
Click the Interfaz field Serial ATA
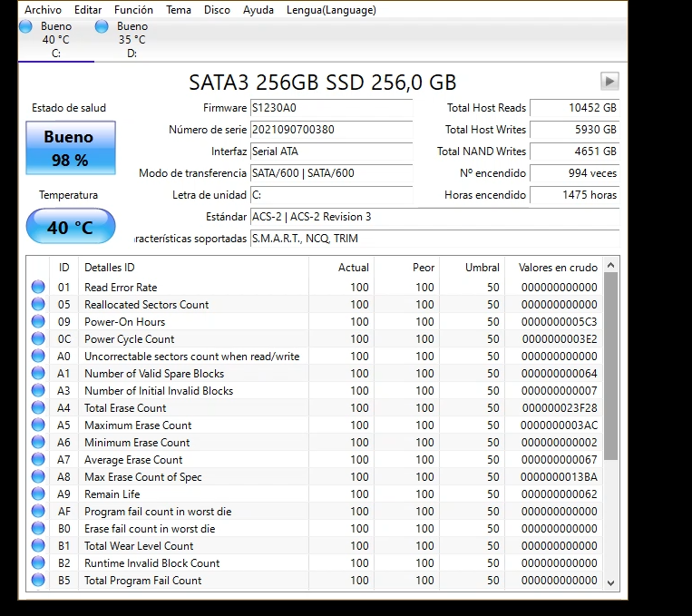coord(331,152)
